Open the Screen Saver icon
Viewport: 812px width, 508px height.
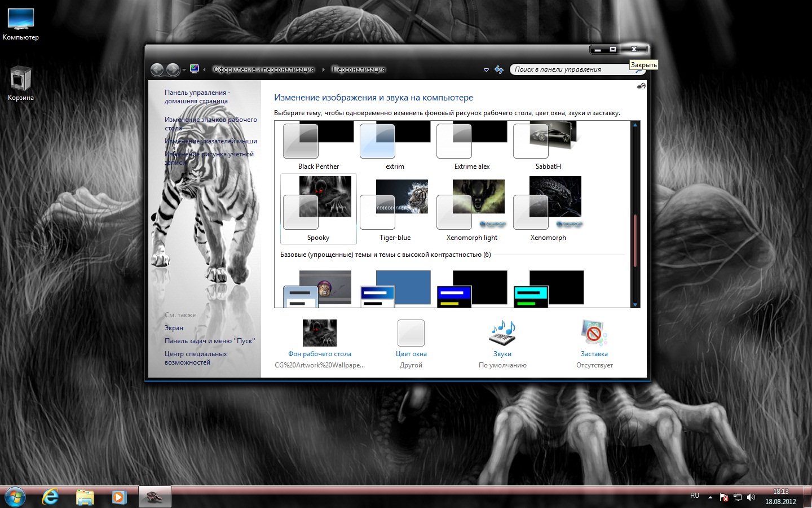coord(594,333)
